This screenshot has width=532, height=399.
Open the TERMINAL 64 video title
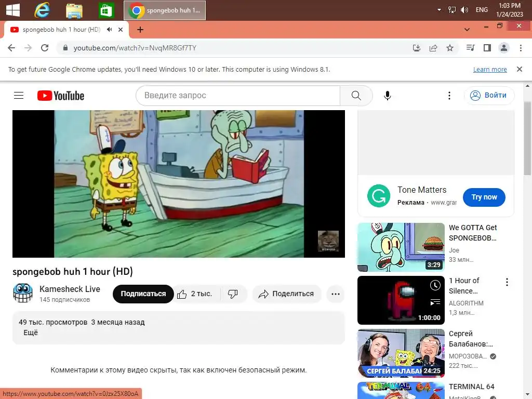[x=472, y=387]
